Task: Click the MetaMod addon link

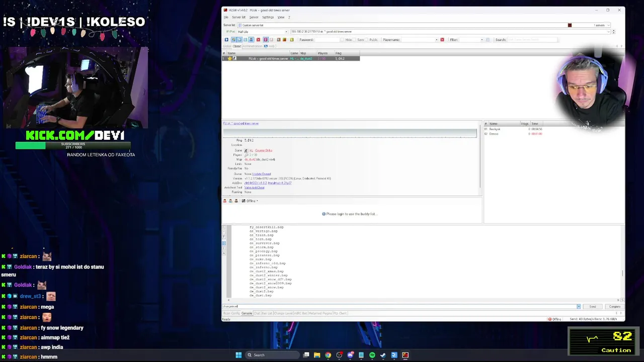Action: [x=280, y=183]
